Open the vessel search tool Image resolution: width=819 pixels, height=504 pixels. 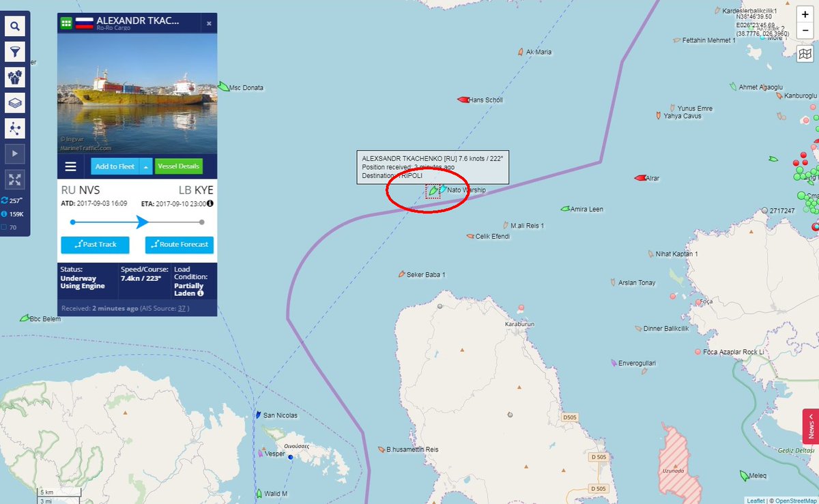point(15,27)
